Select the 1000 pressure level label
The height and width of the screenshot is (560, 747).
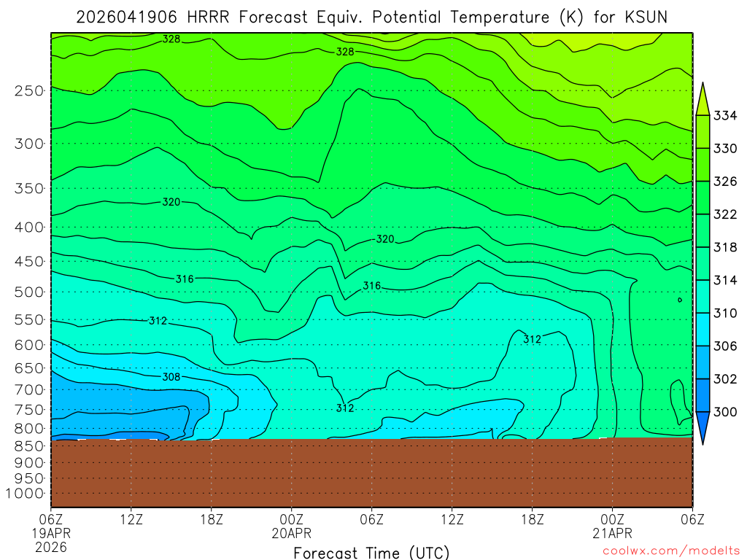(x=25, y=494)
